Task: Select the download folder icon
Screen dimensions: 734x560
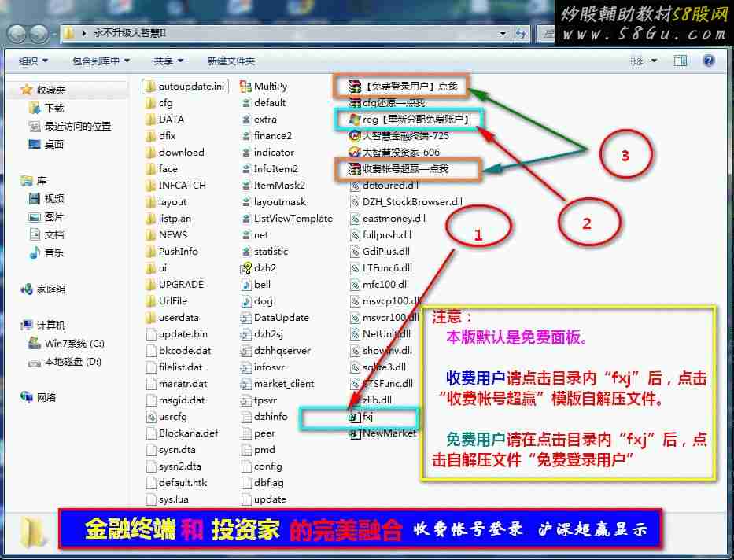Action: pos(149,153)
